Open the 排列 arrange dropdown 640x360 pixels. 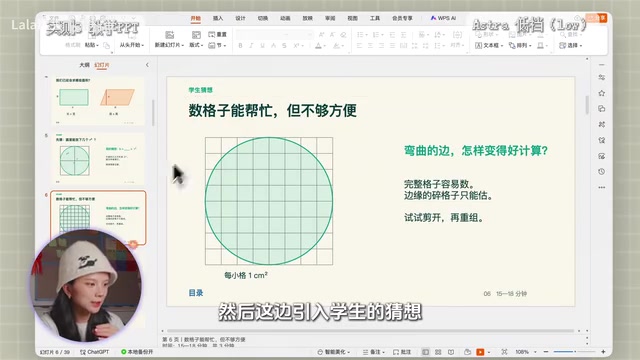(x=520, y=46)
